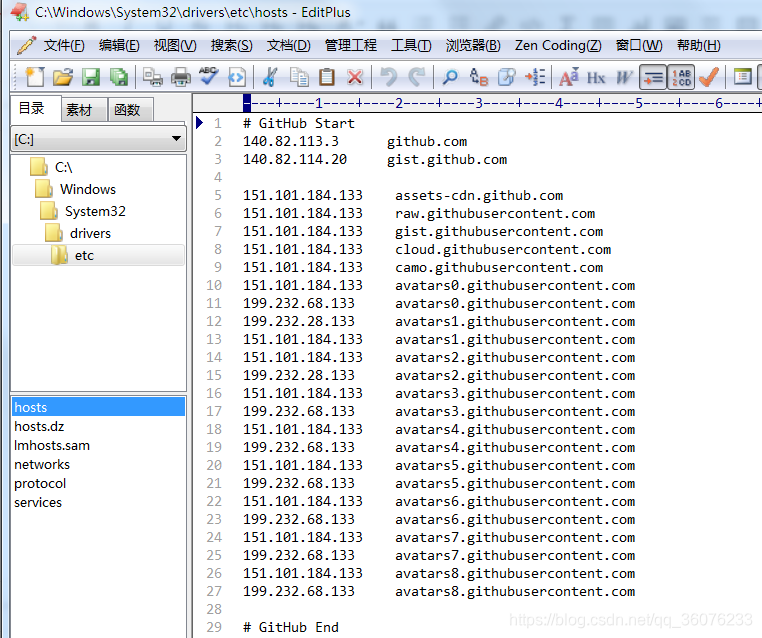Screen dimensions: 762x638
Task: Open the Font settings icon
Action: pyautogui.click(x=569, y=77)
